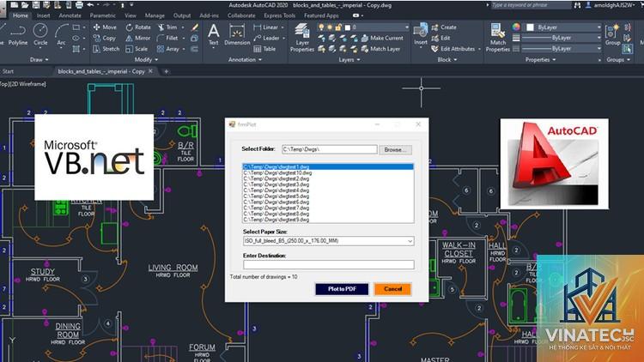644x362 pixels.
Task: Click the object color wheel icon
Action: tap(516, 27)
